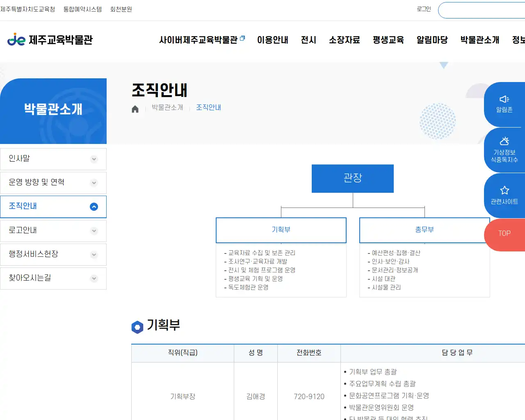The width and height of the screenshot is (525, 420).
Task: Click 조직안내 breadcrumb link
Action: tap(208, 107)
